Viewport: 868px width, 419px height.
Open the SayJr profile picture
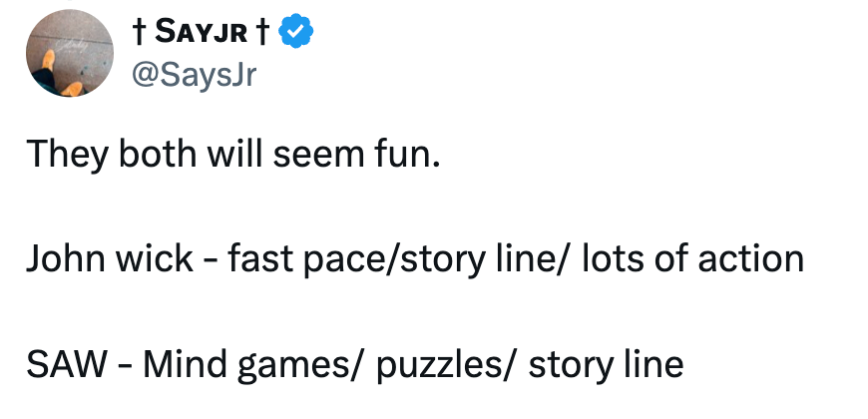point(70,55)
